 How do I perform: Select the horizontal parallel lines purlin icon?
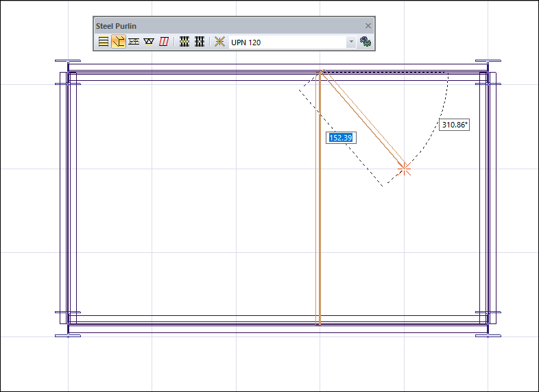pyautogui.click(x=103, y=42)
